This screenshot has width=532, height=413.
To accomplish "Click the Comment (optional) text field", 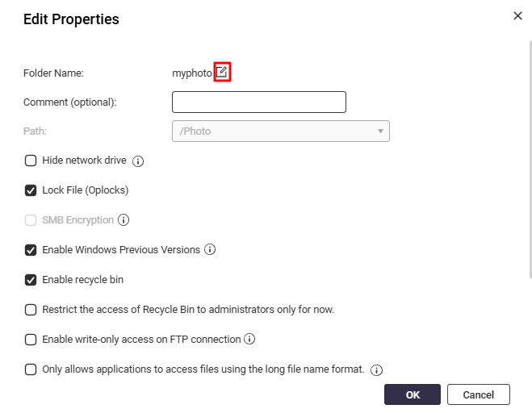I will (259, 102).
